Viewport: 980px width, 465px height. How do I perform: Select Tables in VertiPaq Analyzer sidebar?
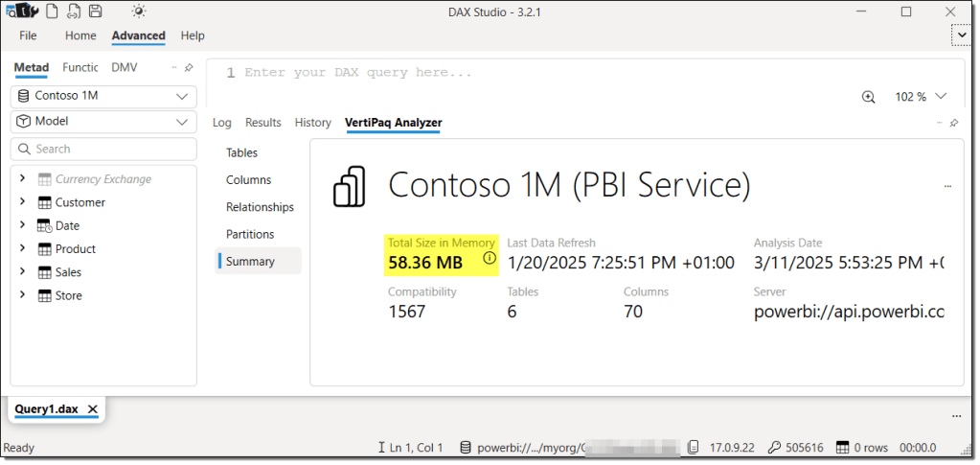point(241,153)
